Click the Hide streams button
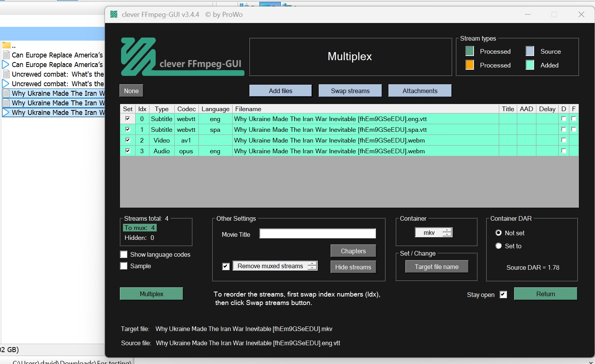This screenshot has width=595, height=364. (x=353, y=267)
